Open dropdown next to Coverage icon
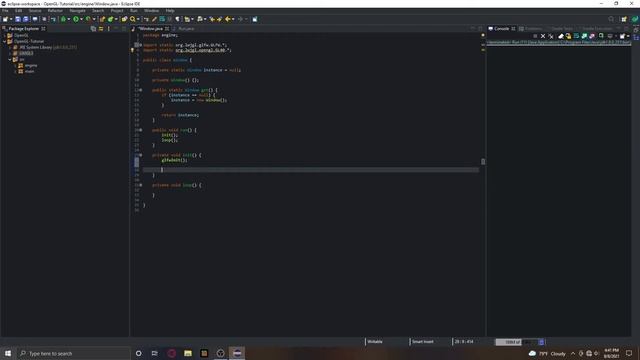Viewport: 640px width, 360px height. 94,19
